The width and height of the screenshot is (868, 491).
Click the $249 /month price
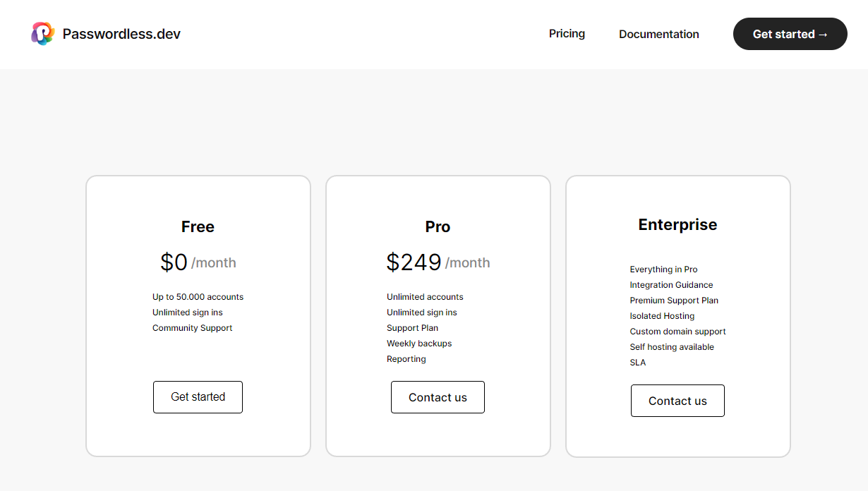pyautogui.click(x=438, y=262)
